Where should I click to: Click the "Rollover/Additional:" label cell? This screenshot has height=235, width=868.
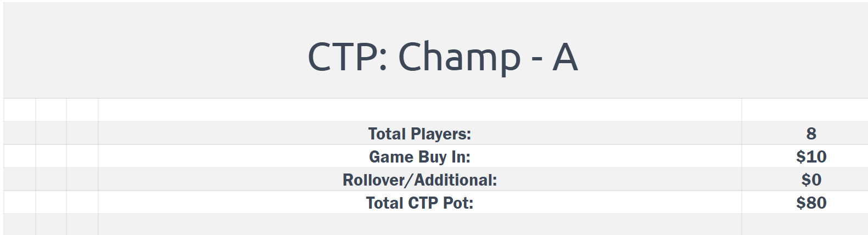[419, 180]
